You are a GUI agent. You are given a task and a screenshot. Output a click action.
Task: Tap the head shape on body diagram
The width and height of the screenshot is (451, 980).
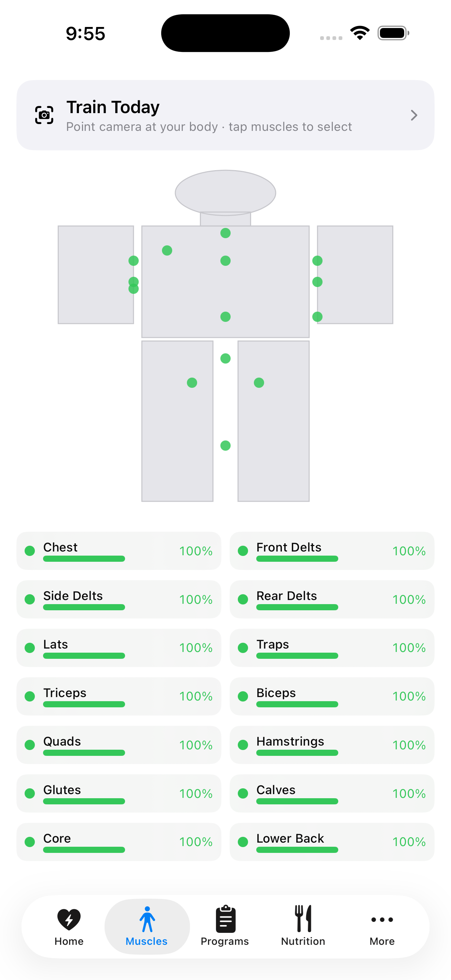coord(225,192)
